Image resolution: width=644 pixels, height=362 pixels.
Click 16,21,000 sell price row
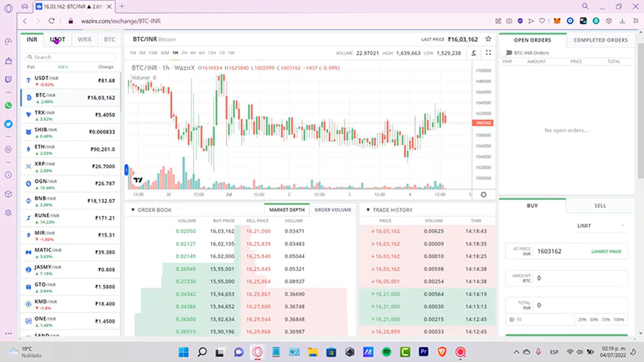[258, 231]
